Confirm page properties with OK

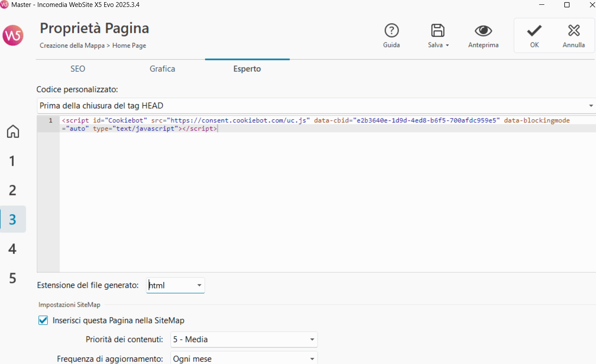pyautogui.click(x=534, y=36)
